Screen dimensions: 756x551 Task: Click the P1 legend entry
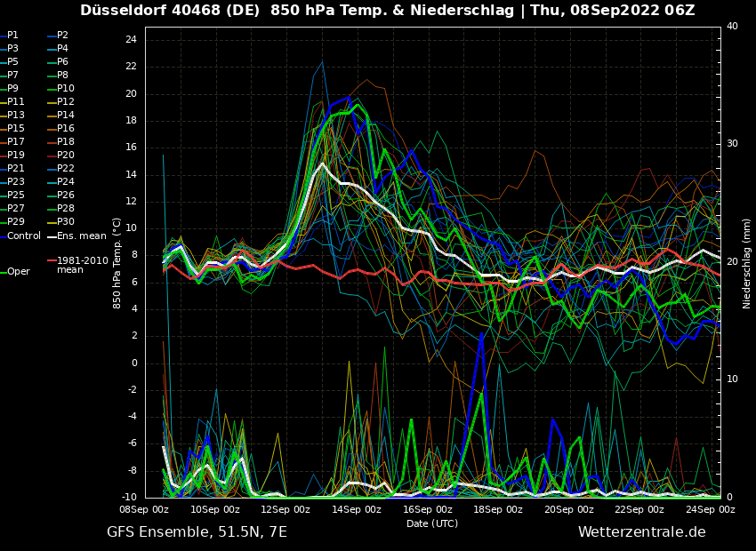(12, 36)
